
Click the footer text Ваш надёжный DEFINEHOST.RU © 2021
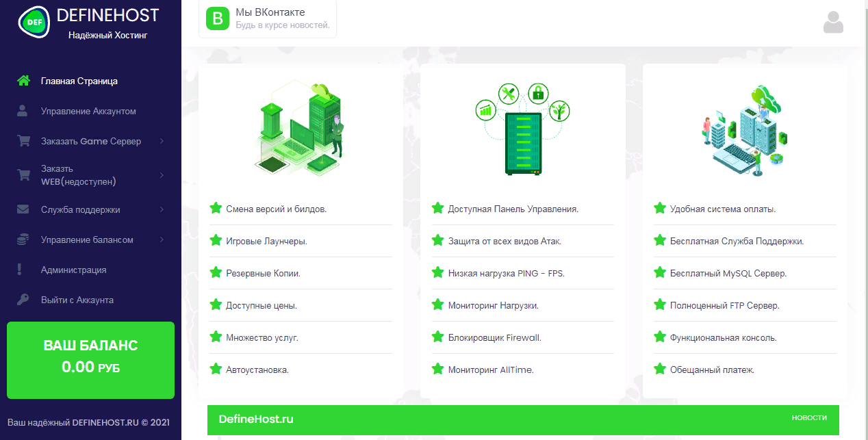pyautogui.click(x=88, y=422)
